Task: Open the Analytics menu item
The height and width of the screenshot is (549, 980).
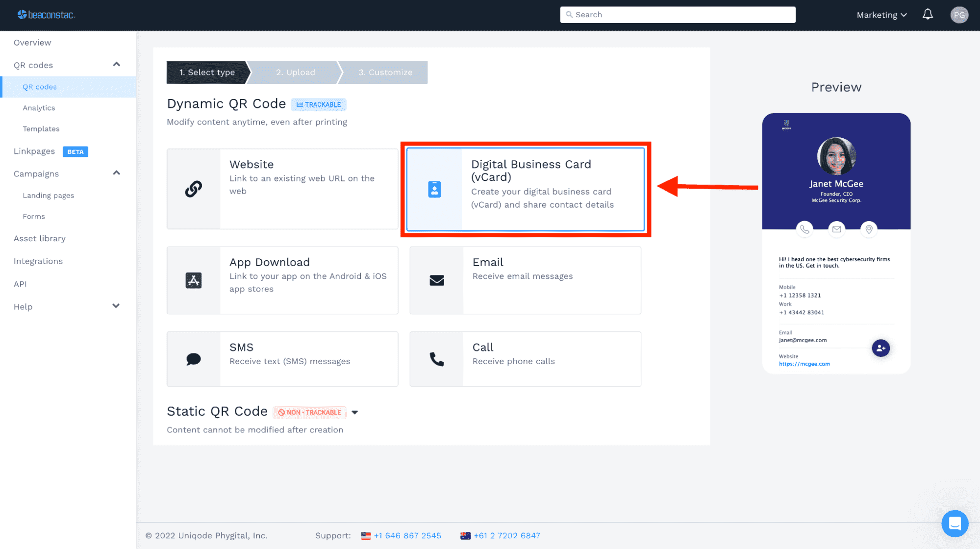Action: tap(38, 107)
